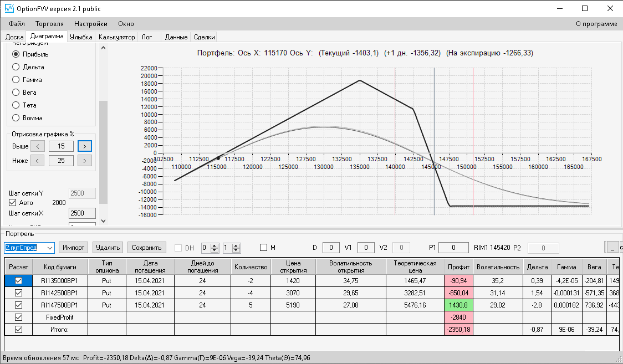Screen dimensions: 623x364
Task: Open the Торговля menu
Action: (x=49, y=24)
